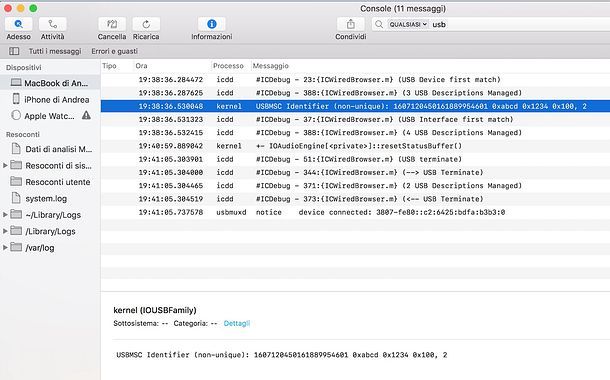
Task: Click the folder icon for ~/Library/Logs
Action: (x=16, y=214)
